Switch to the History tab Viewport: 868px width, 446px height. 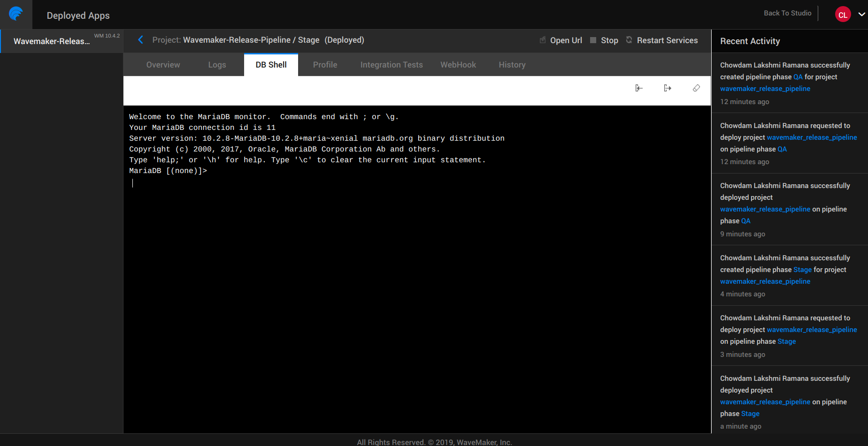[512, 65]
